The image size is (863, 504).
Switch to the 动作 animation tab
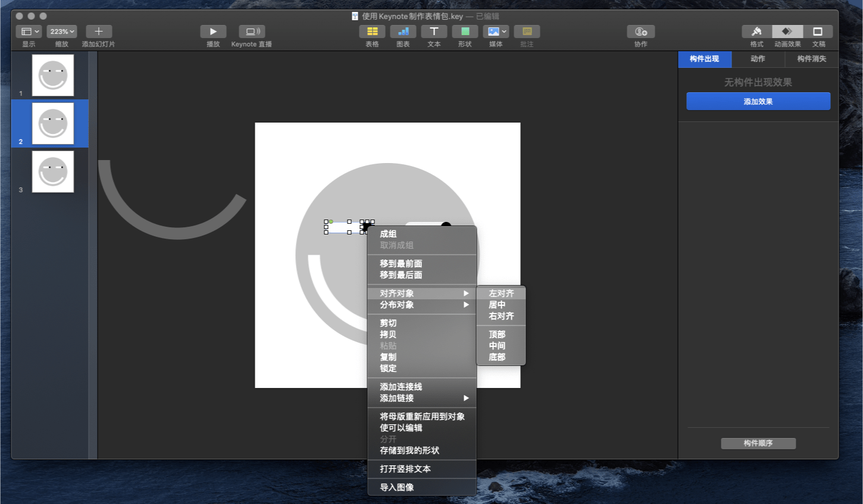(758, 59)
